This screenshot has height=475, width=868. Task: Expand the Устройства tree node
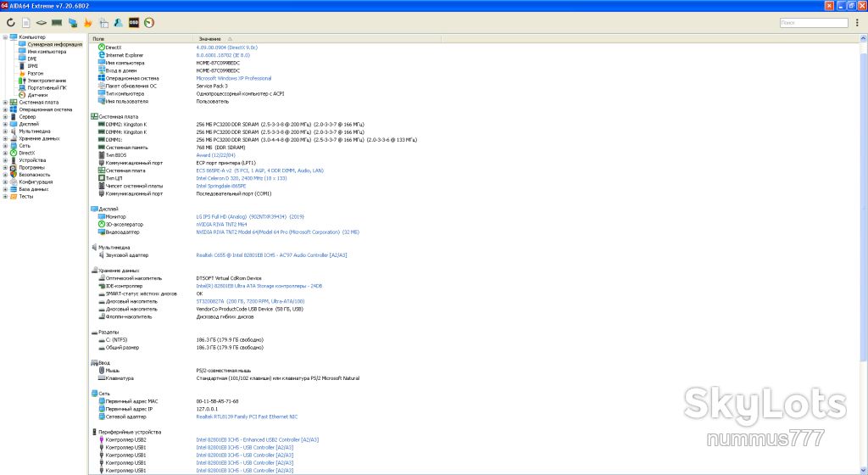[5, 160]
